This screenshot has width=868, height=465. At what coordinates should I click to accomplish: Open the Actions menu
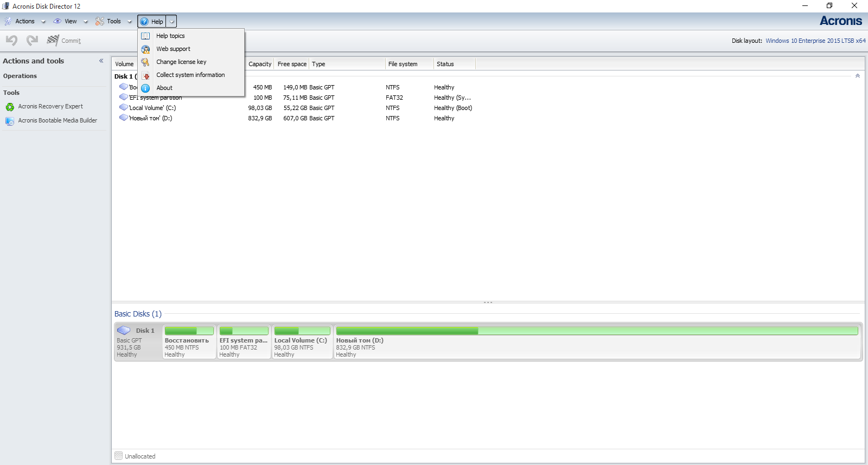[x=24, y=21]
